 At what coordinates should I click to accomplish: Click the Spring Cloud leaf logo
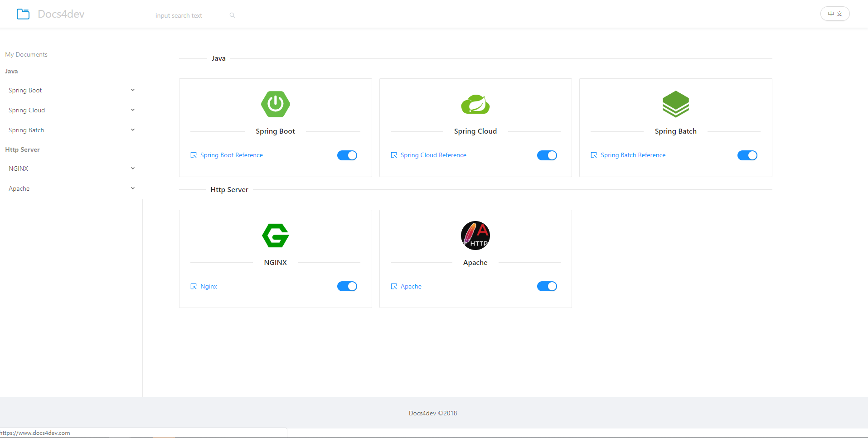pyautogui.click(x=475, y=104)
